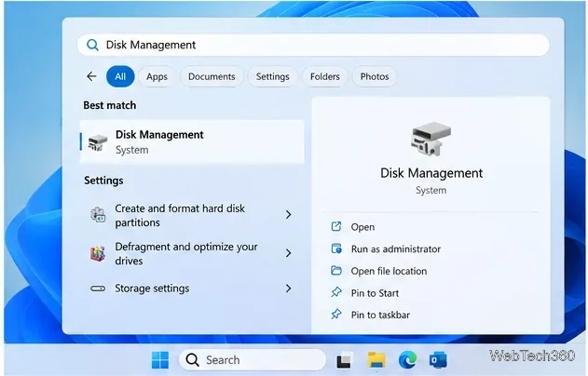Click the hard disk partitions setting icon
The height and width of the screenshot is (376, 588).
(98, 215)
